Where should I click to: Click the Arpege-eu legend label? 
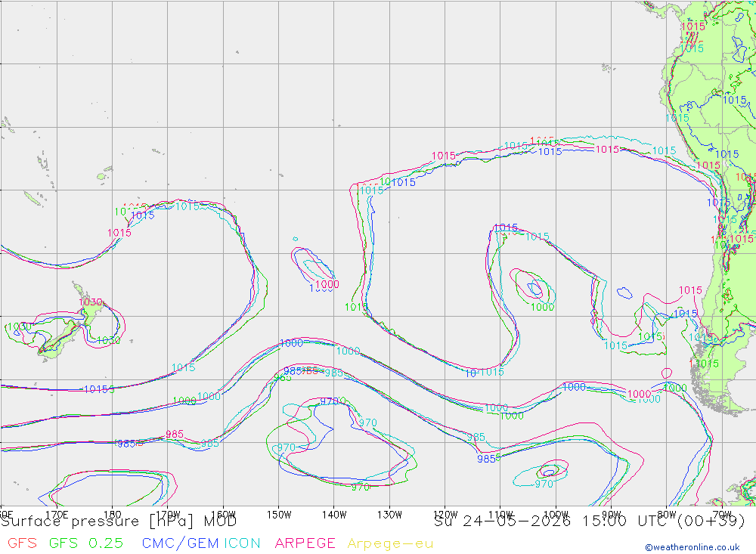(390, 543)
